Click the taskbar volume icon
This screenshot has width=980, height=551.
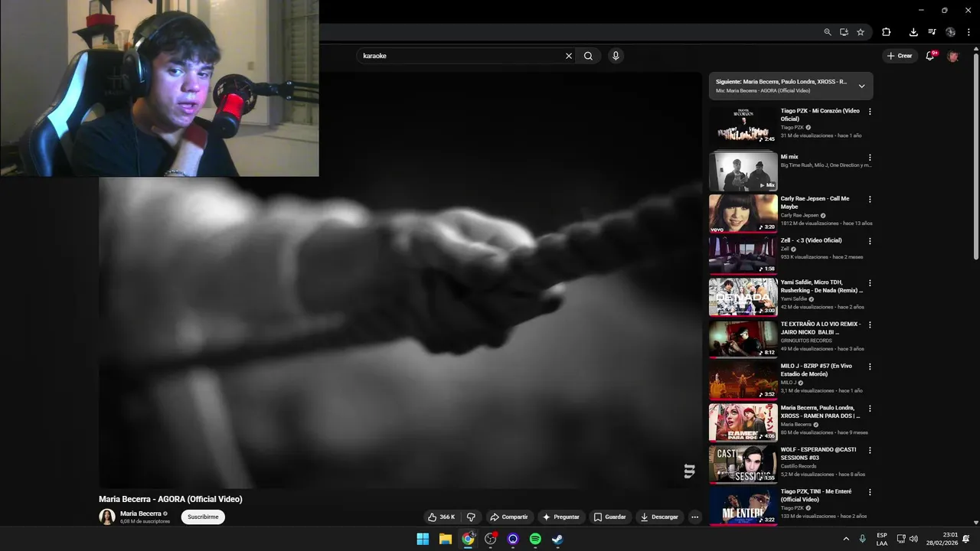click(913, 539)
